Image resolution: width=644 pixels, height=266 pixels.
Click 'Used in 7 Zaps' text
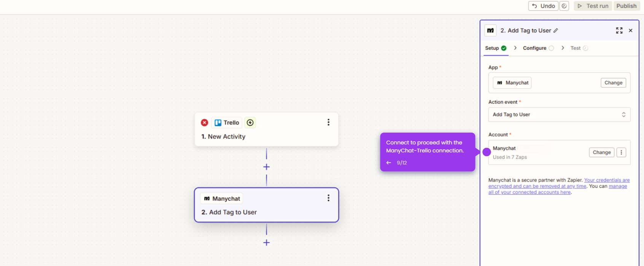click(510, 157)
